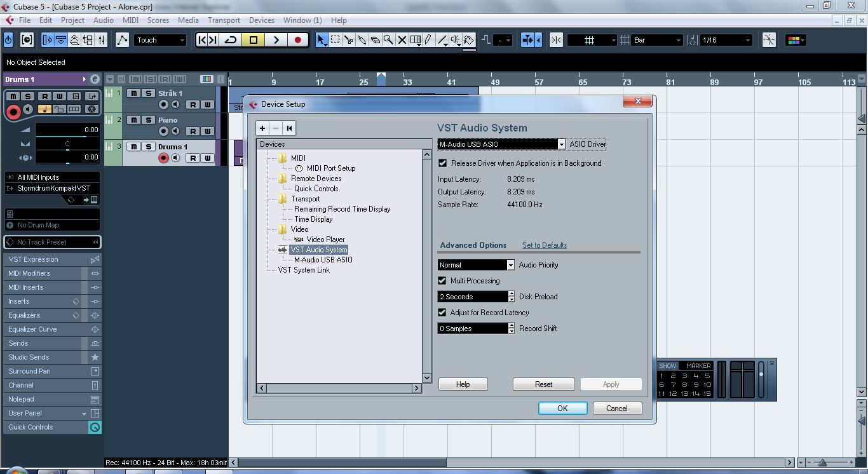This screenshot has width=868, height=474.
Task: Open the Audio Priority dropdown
Action: (510, 265)
